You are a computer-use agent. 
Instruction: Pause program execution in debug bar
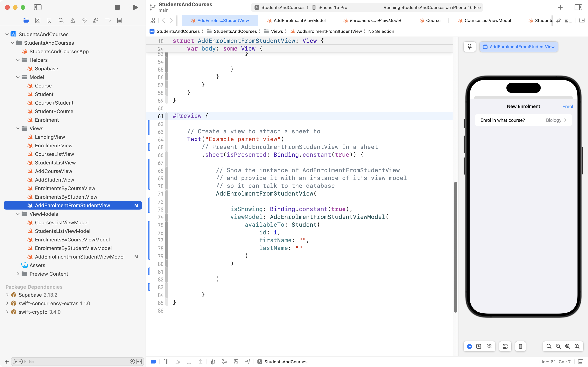[x=166, y=362]
